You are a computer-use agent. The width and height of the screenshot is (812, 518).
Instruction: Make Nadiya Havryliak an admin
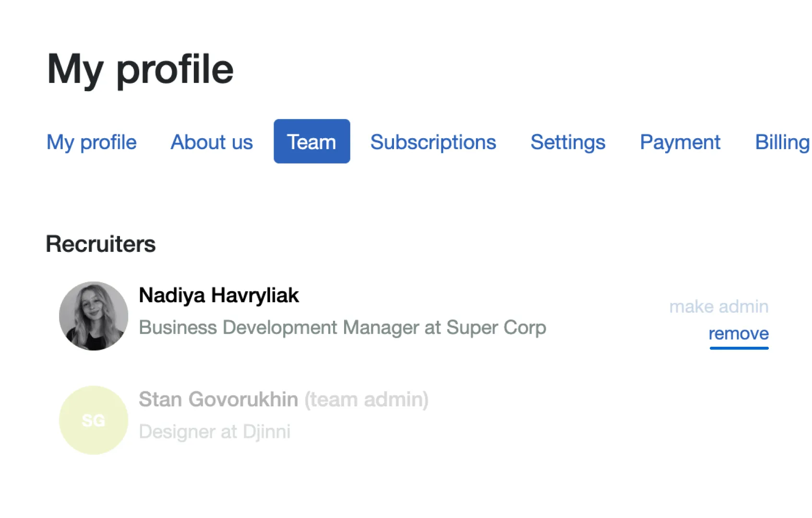(x=718, y=306)
